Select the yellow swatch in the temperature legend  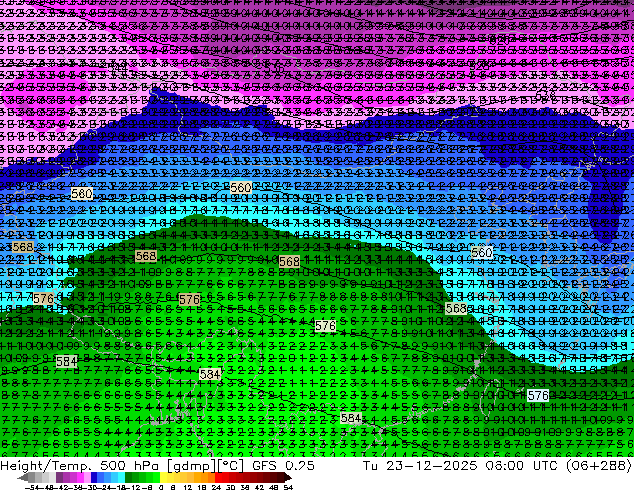pyautogui.click(x=164, y=477)
